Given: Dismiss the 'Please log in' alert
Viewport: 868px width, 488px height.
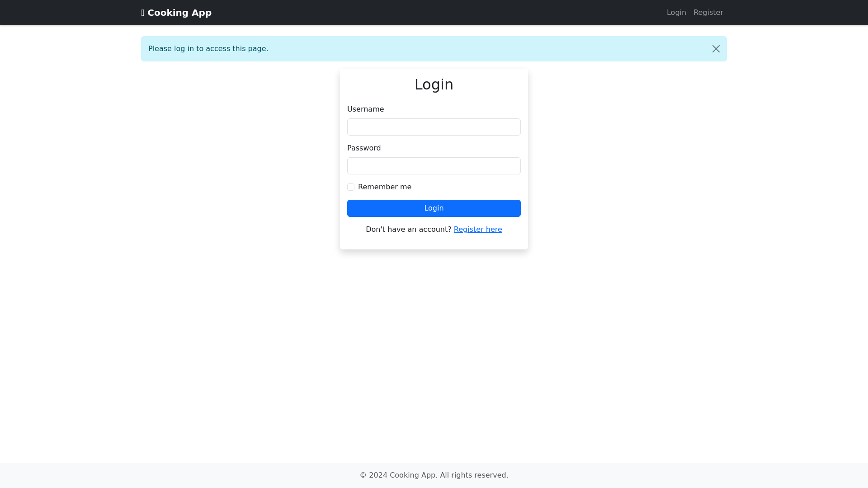Looking at the screenshot, I should (716, 49).
